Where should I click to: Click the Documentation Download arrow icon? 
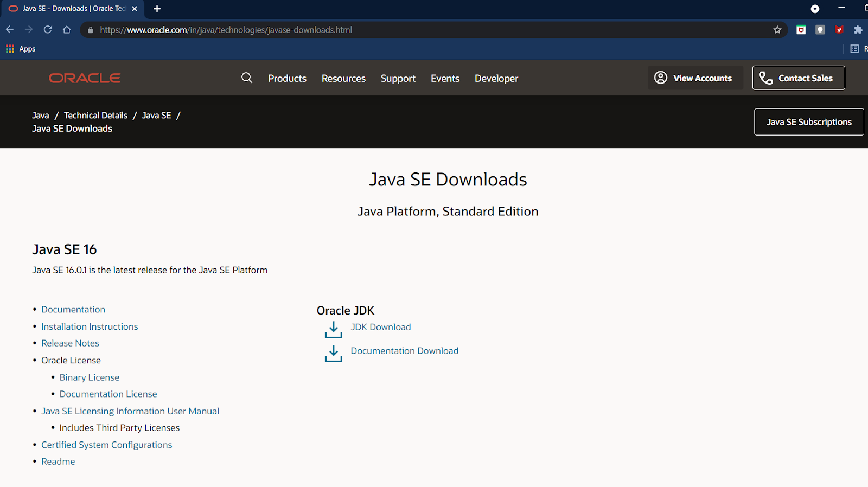point(334,354)
